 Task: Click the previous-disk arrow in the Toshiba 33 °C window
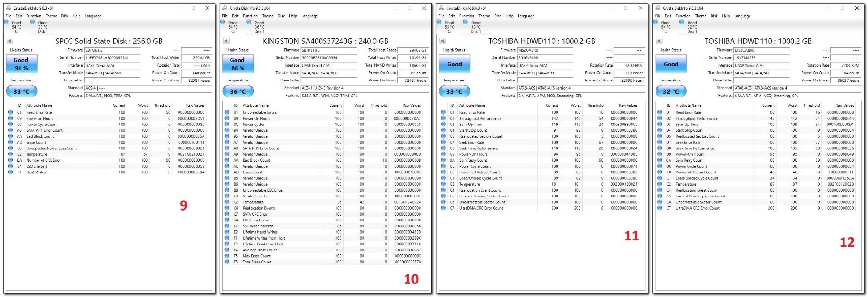pos(443,41)
